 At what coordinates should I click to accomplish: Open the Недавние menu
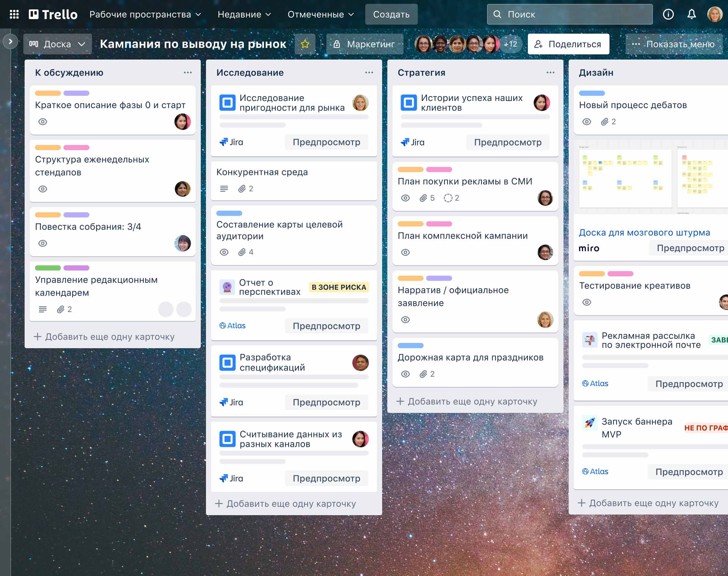(x=244, y=14)
